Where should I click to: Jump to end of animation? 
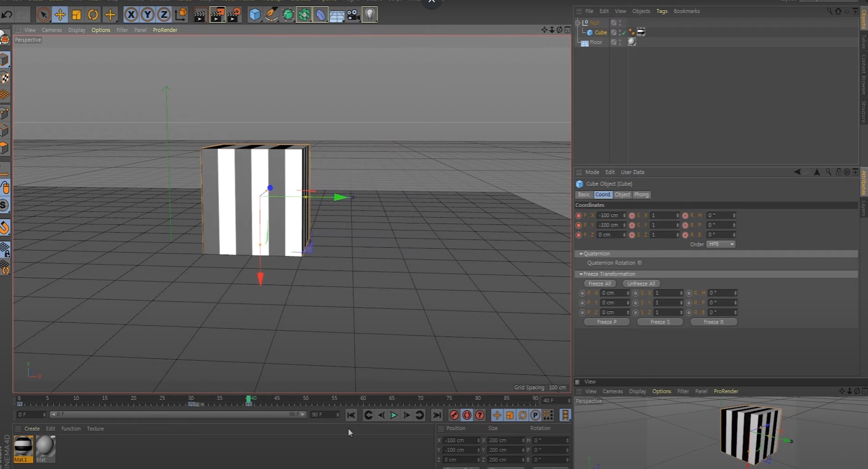point(437,415)
